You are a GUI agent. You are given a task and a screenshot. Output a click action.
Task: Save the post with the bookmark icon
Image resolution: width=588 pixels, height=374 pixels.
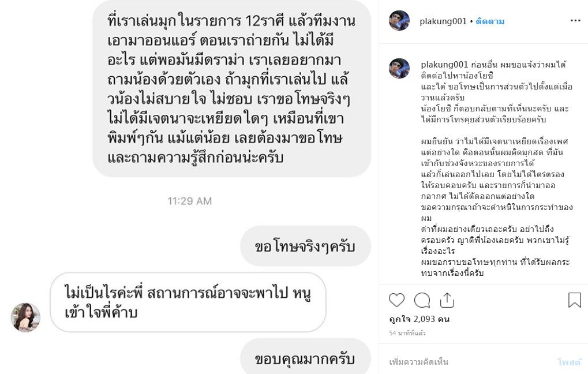click(575, 300)
